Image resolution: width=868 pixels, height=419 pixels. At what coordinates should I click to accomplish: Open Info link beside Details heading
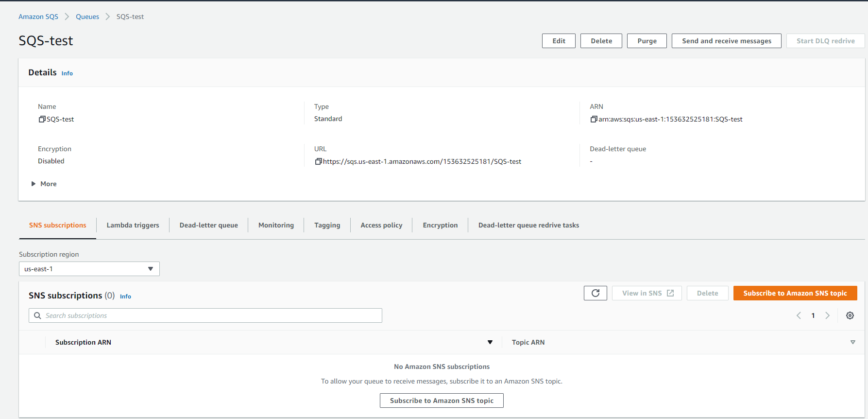coord(67,73)
